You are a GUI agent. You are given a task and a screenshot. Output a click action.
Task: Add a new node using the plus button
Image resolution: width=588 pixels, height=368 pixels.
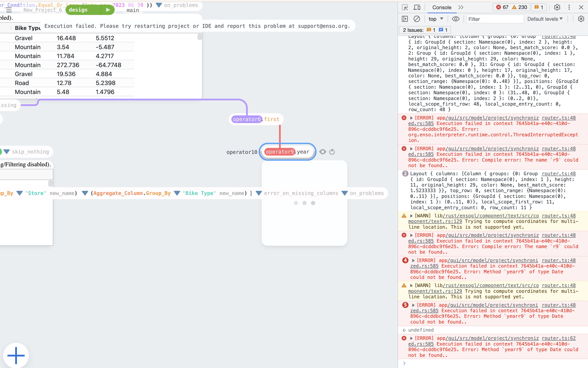[16, 355]
